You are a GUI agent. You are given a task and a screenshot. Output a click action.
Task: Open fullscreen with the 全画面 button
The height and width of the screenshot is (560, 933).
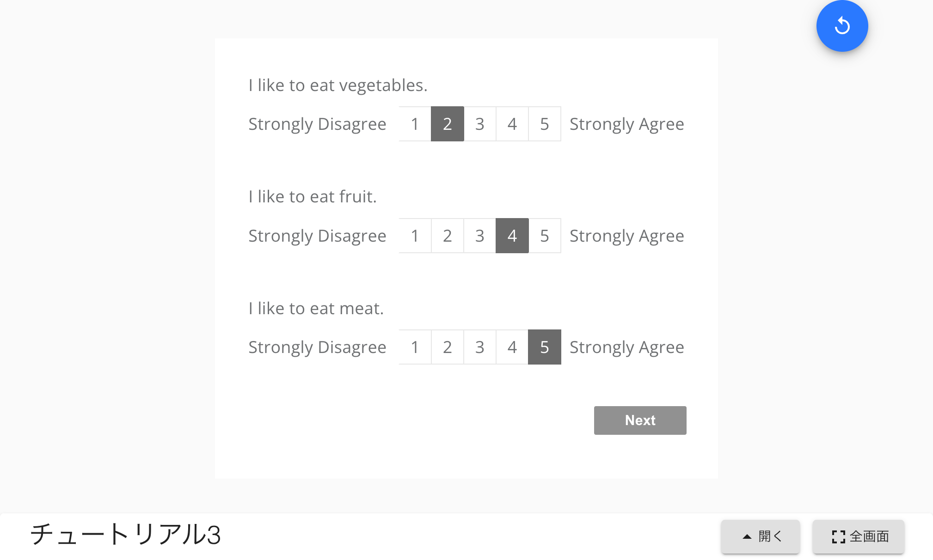[859, 536]
